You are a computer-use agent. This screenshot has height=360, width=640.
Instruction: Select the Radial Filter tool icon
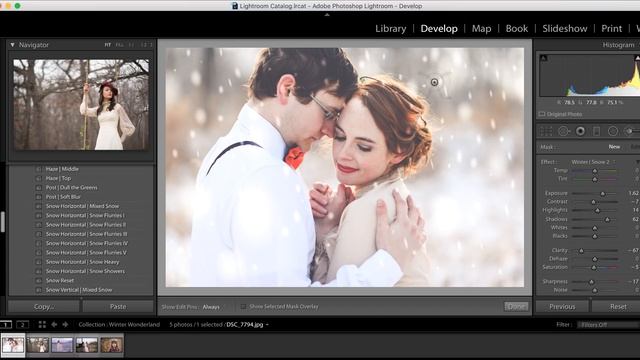coord(613,131)
